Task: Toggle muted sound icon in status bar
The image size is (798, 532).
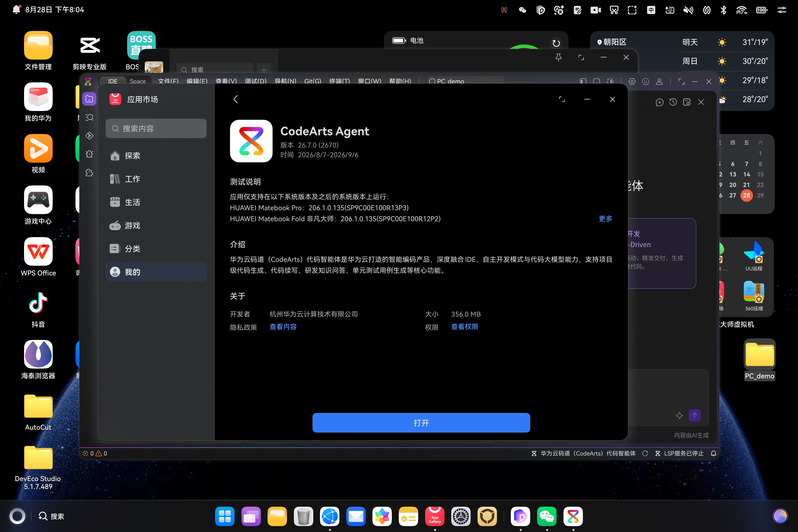Action: click(x=689, y=10)
